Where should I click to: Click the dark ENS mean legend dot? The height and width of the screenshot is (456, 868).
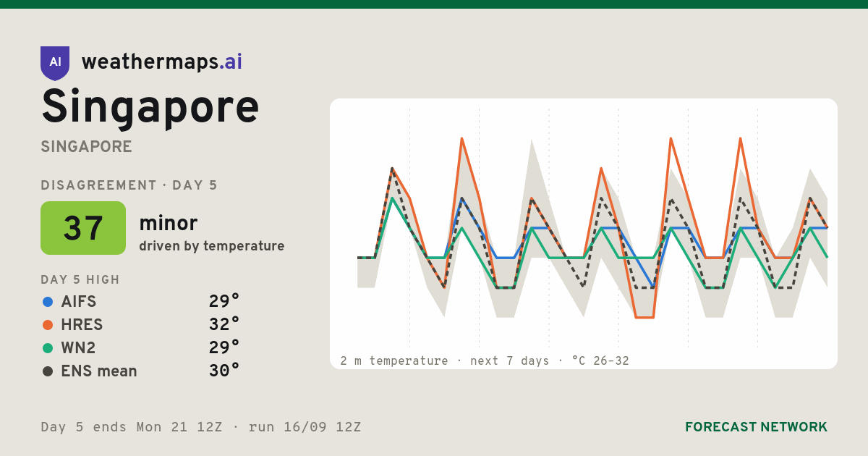(x=48, y=371)
